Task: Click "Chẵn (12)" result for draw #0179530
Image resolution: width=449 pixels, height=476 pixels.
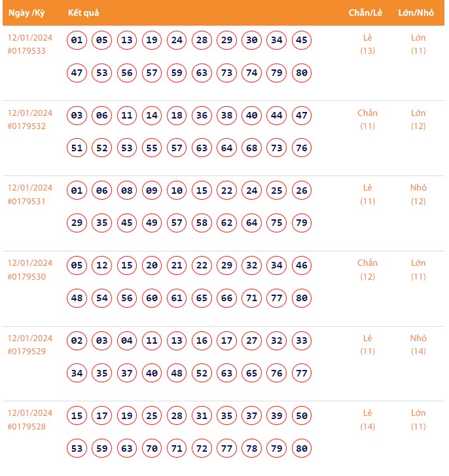Action: coord(367,270)
